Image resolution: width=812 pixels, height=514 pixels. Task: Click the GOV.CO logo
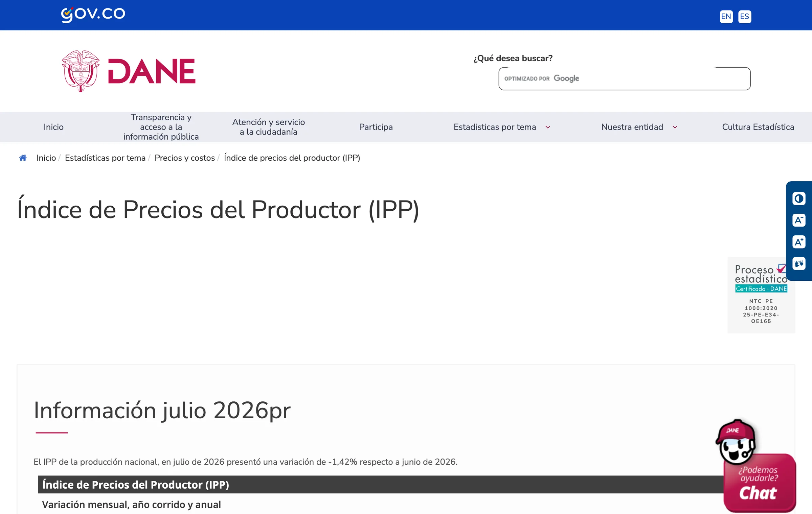[93, 15]
